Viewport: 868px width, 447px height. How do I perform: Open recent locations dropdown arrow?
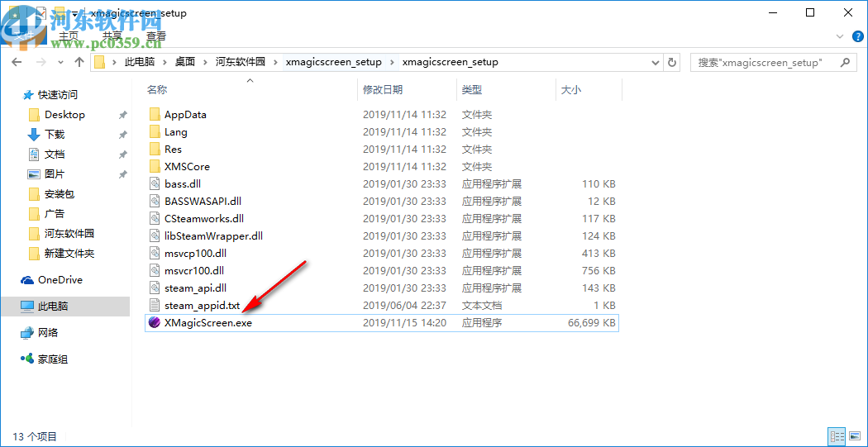(60, 63)
